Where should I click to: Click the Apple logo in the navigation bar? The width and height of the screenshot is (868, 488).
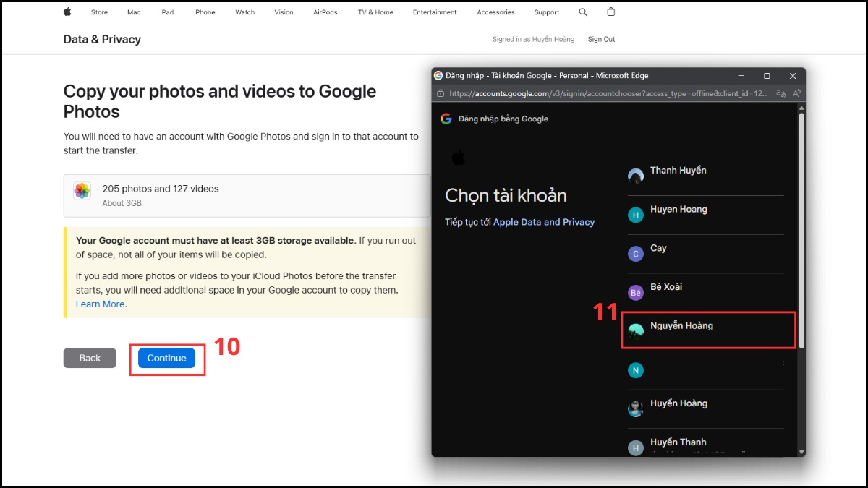[67, 12]
